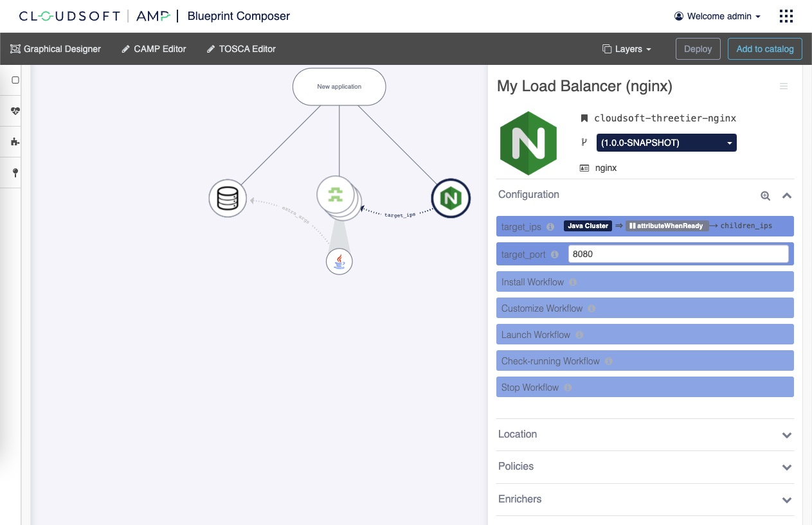
Task: Click the Blueprint Composer heading
Action: point(239,16)
